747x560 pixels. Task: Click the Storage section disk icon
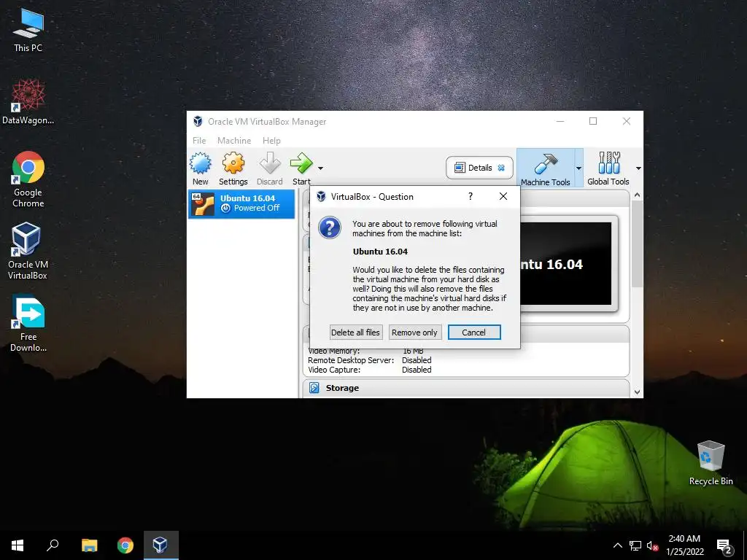[x=314, y=388]
